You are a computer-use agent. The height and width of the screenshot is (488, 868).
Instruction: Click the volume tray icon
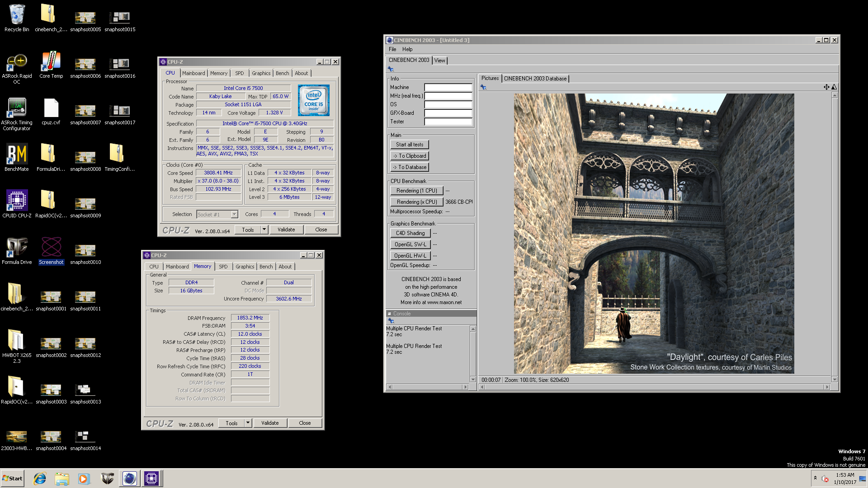tap(825, 479)
